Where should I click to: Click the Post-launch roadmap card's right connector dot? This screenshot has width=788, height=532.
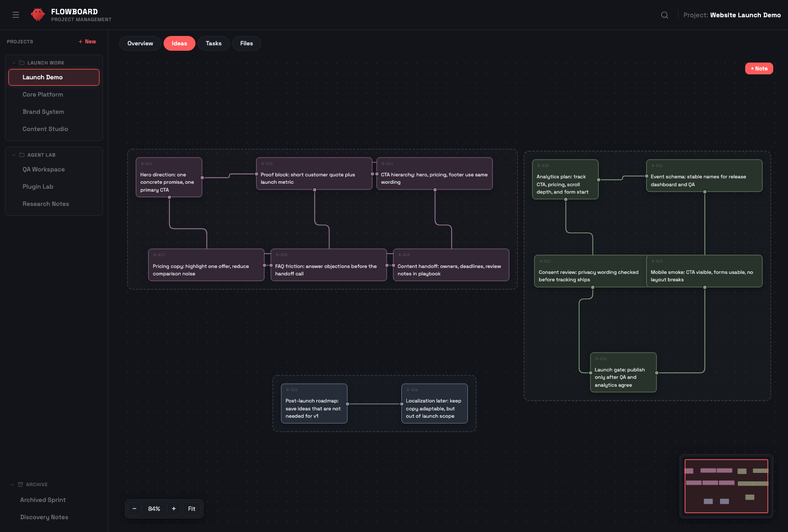coord(347,404)
